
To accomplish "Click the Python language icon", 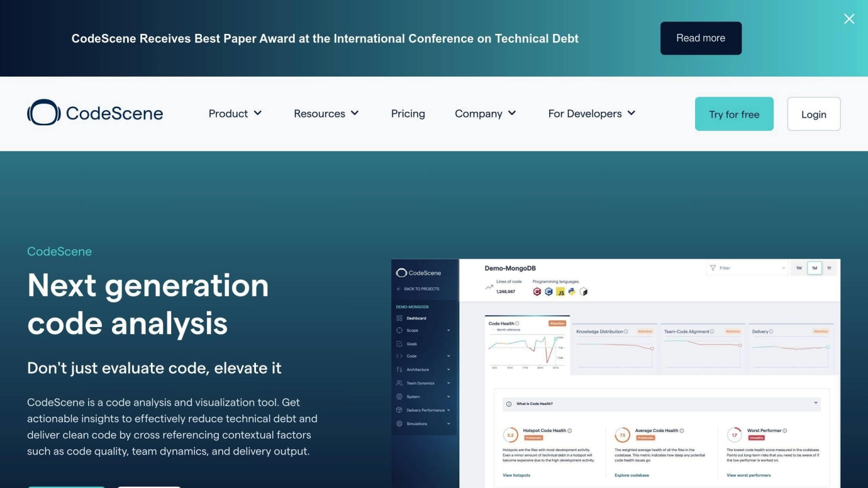I will pos(572,291).
